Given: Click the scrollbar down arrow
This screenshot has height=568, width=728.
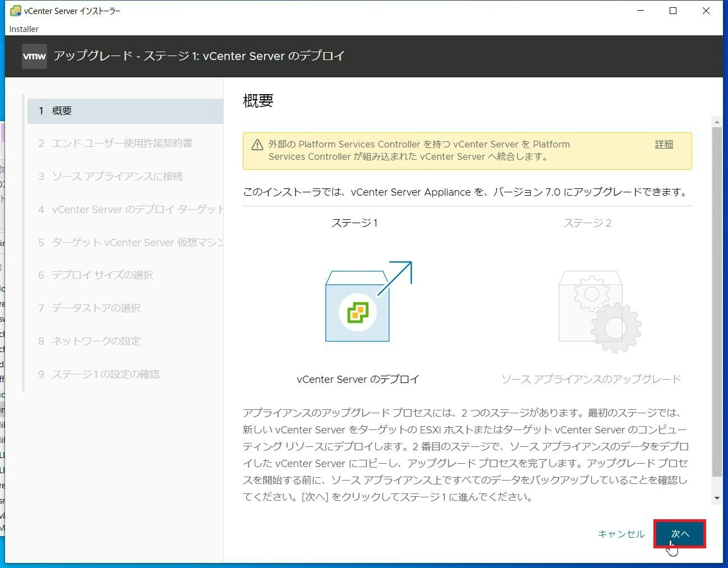Looking at the screenshot, I should tap(717, 498).
